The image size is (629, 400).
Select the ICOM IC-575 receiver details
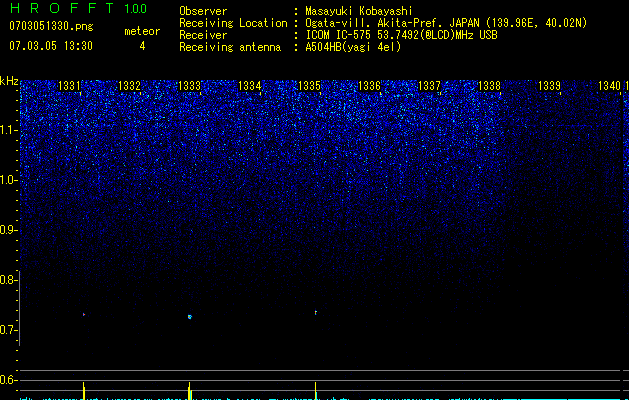[x=401, y=35]
